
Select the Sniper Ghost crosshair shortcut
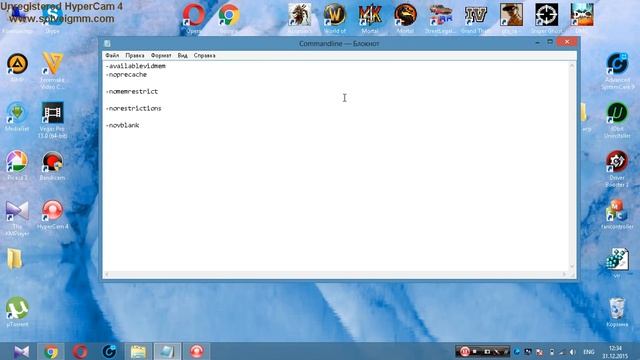[547, 18]
